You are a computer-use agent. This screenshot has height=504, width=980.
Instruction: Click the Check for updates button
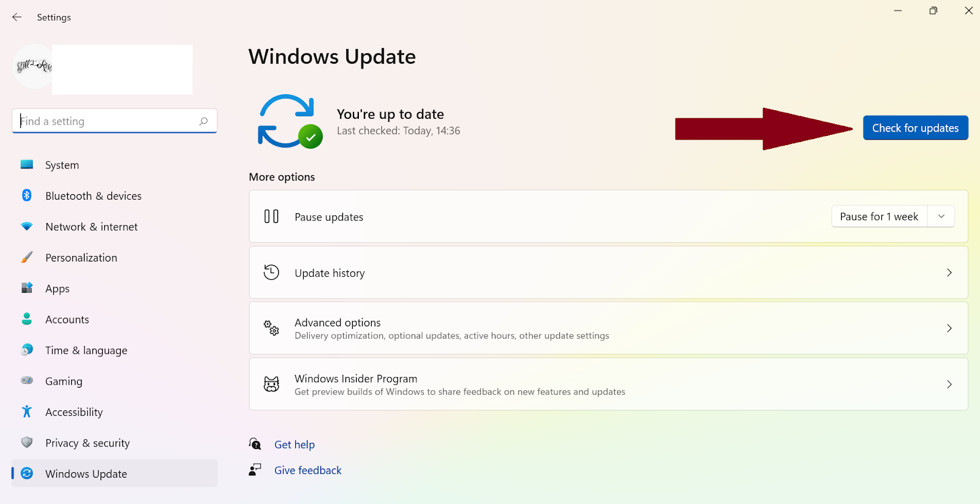915,128
